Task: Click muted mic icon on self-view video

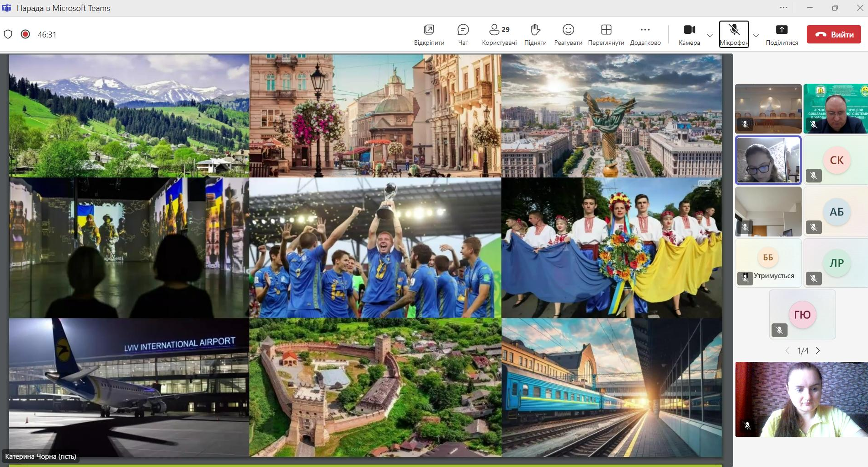Action: pyautogui.click(x=747, y=426)
